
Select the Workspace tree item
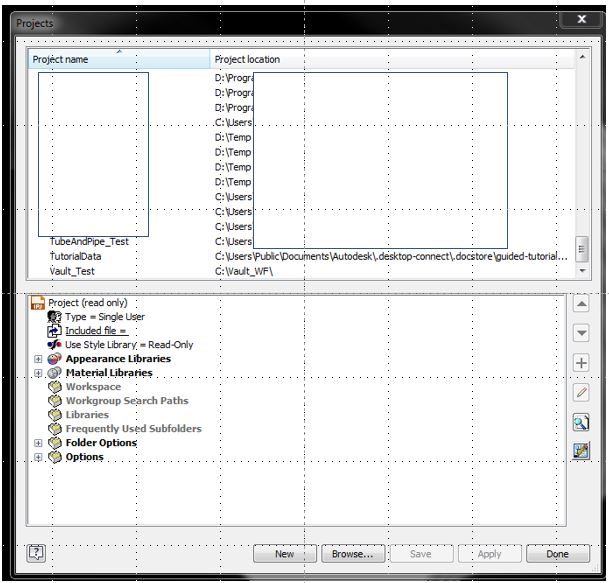(93, 386)
